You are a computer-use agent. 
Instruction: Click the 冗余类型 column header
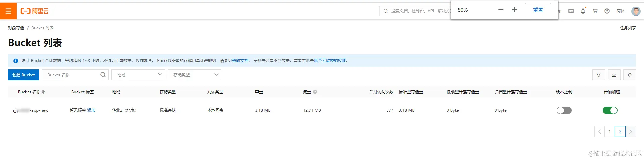click(215, 92)
